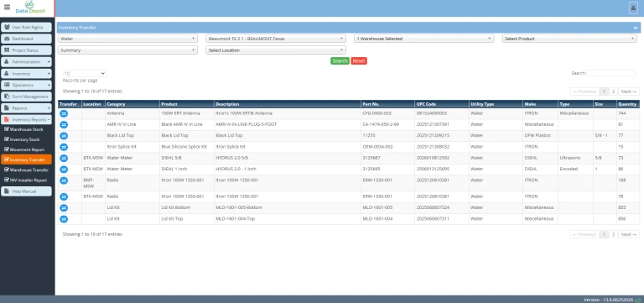Open Warehouse Transfer report
The image size is (644, 303).
tap(26, 170)
